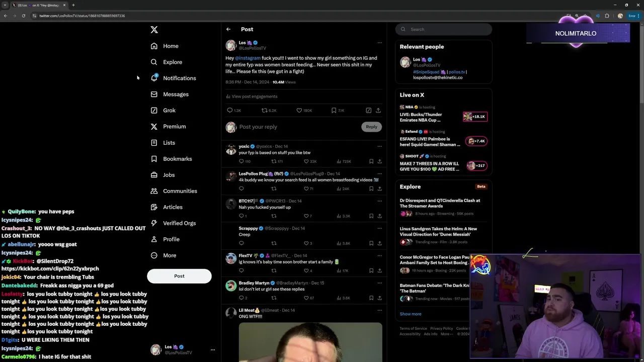This screenshot has width=644, height=362.
Task: Open Messages
Action: (x=170, y=94)
